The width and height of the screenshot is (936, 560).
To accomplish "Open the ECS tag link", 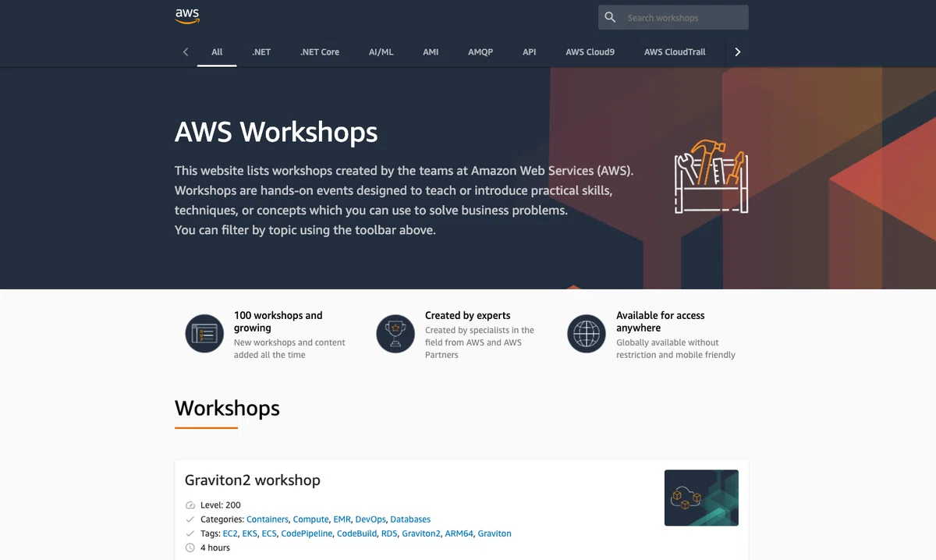I will (269, 533).
